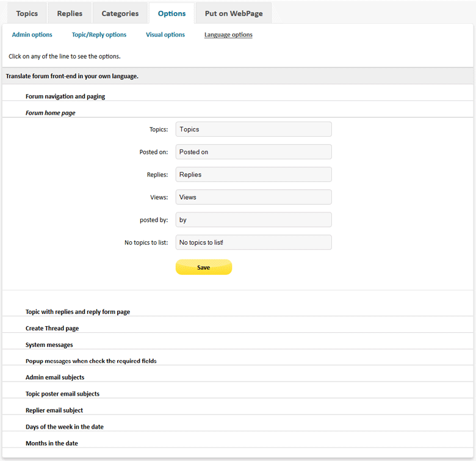The image size is (476, 461).
Task: Click the Replies translation input field
Action: [253, 174]
